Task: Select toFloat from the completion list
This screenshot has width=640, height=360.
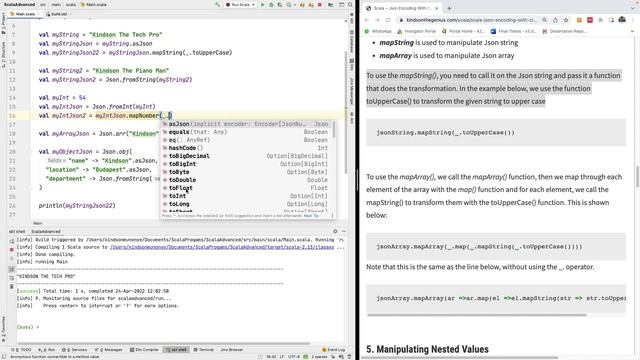Action: point(246,188)
